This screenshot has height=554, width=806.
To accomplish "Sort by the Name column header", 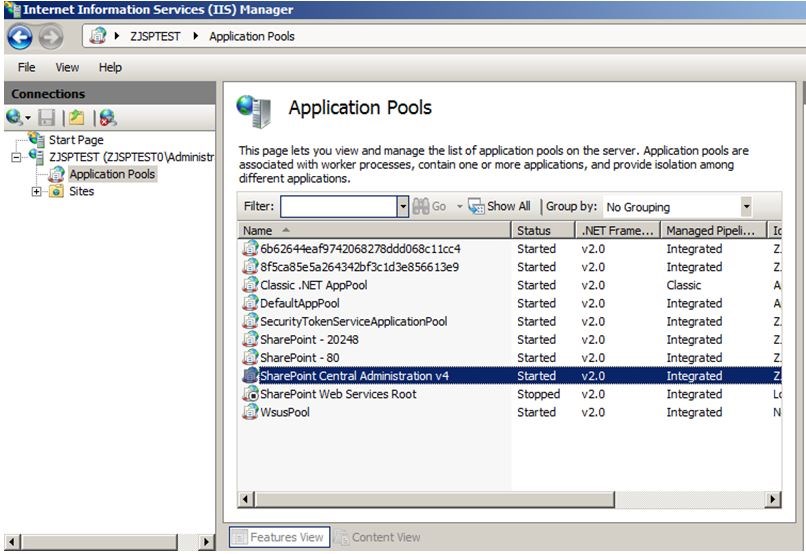I will 374,231.
